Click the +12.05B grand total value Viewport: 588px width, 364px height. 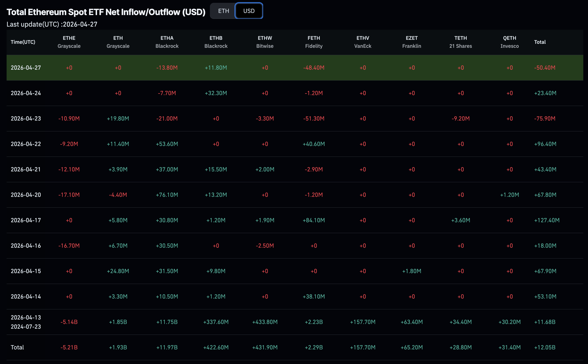pos(544,347)
